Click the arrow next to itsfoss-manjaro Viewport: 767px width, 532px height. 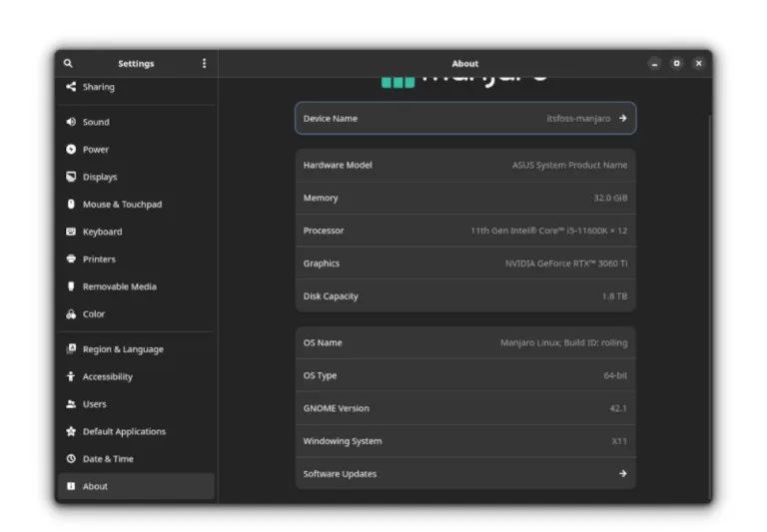[623, 119]
